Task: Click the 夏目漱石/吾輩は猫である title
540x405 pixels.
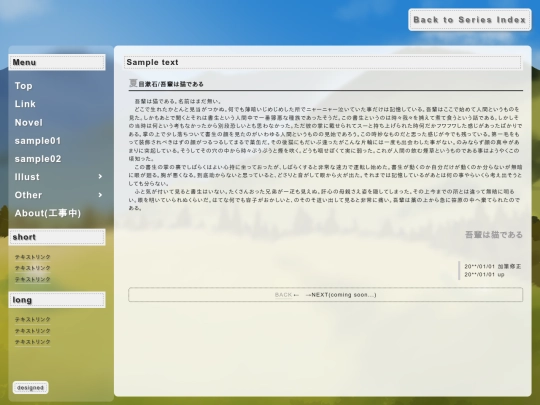Action: click(166, 84)
